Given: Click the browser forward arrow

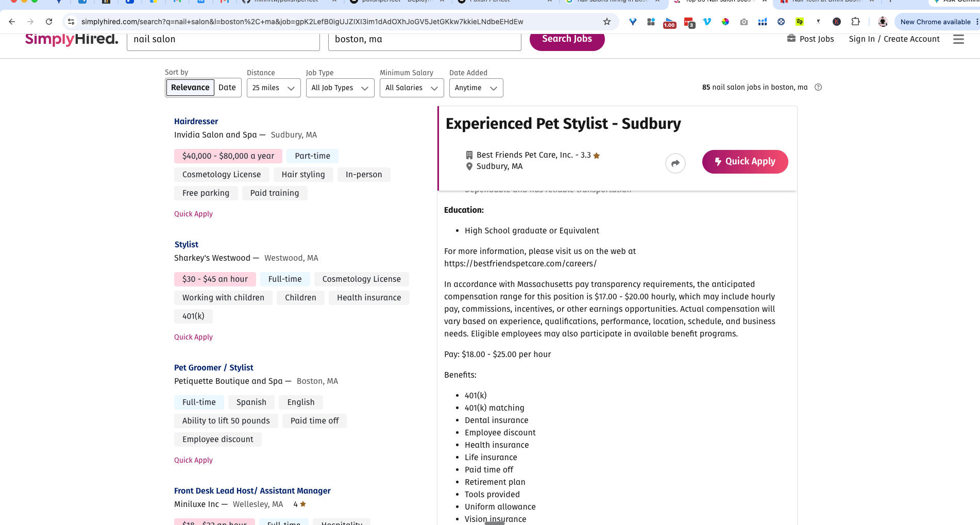Looking at the screenshot, I should 30,22.
